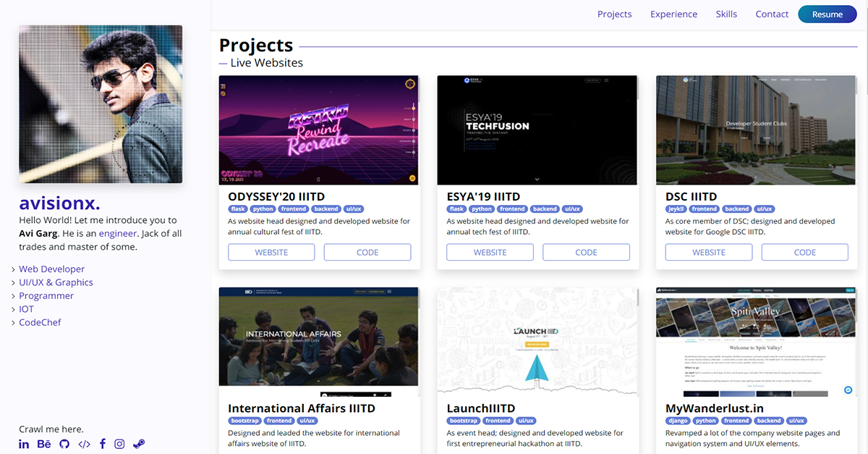Click the profile photo of Avi Garg

coord(101,104)
